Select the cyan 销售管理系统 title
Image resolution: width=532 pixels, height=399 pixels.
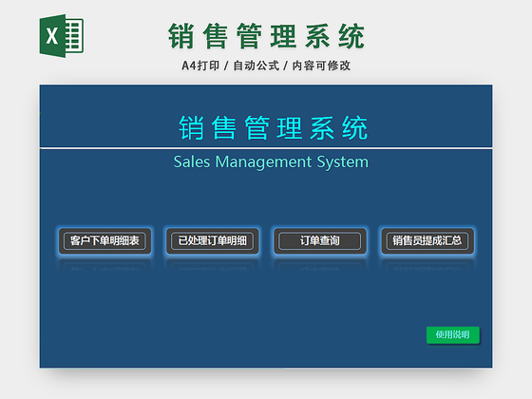[274, 128]
